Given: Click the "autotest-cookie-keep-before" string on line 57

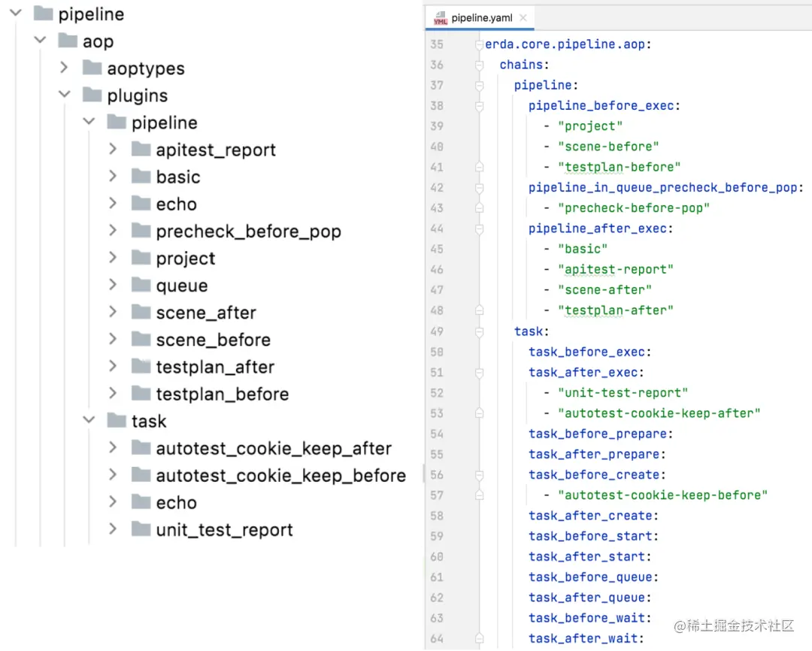Looking at the screenshot, I should 662,495.
